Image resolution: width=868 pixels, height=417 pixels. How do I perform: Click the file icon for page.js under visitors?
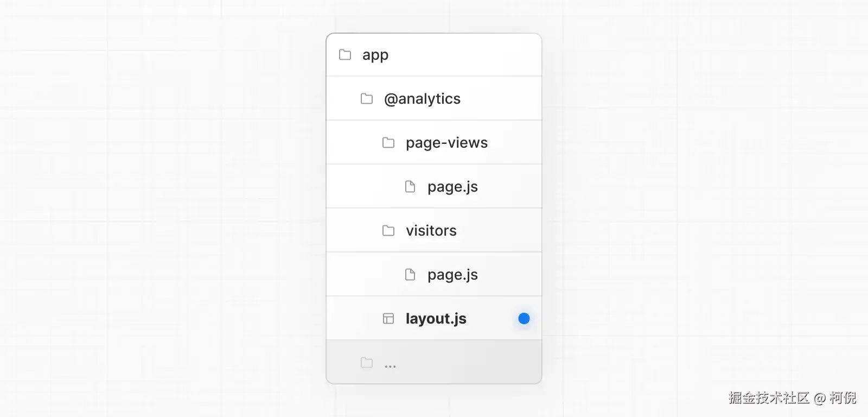tap(410, 275)
